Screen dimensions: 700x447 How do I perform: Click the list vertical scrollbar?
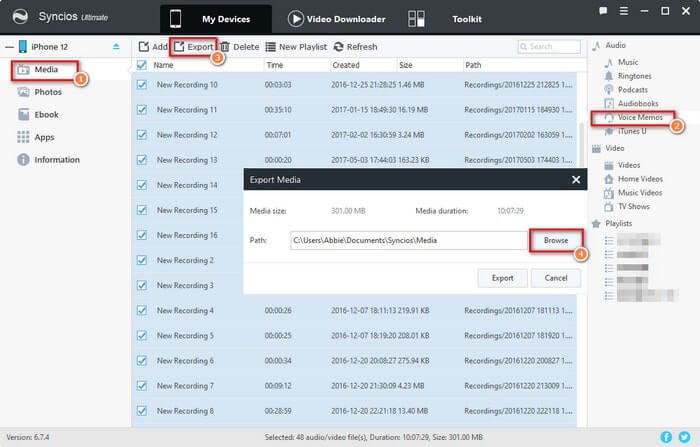(581, 143)
